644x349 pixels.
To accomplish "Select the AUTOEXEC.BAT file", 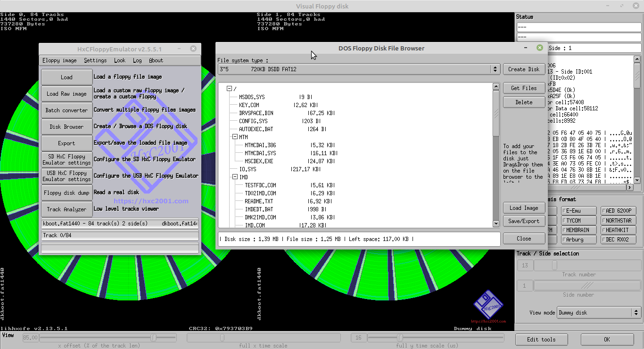I will [256, 129].
